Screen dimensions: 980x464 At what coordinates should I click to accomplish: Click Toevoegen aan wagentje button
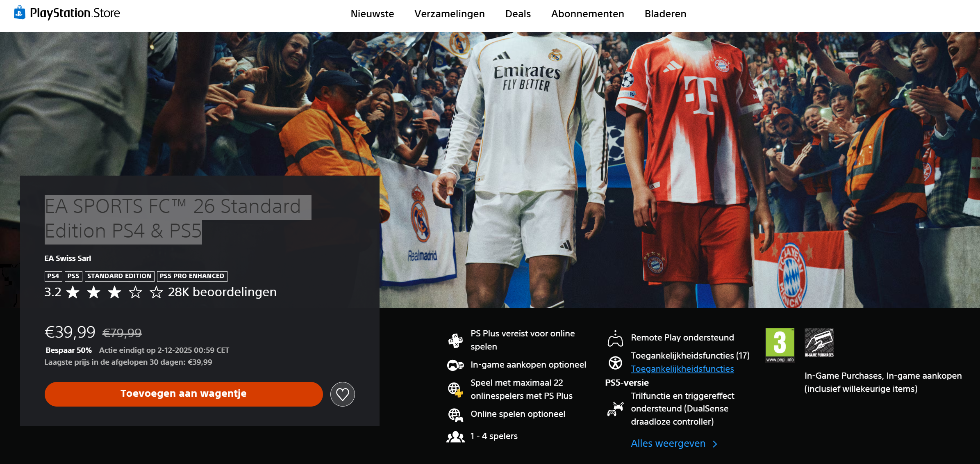pos(183,394)
